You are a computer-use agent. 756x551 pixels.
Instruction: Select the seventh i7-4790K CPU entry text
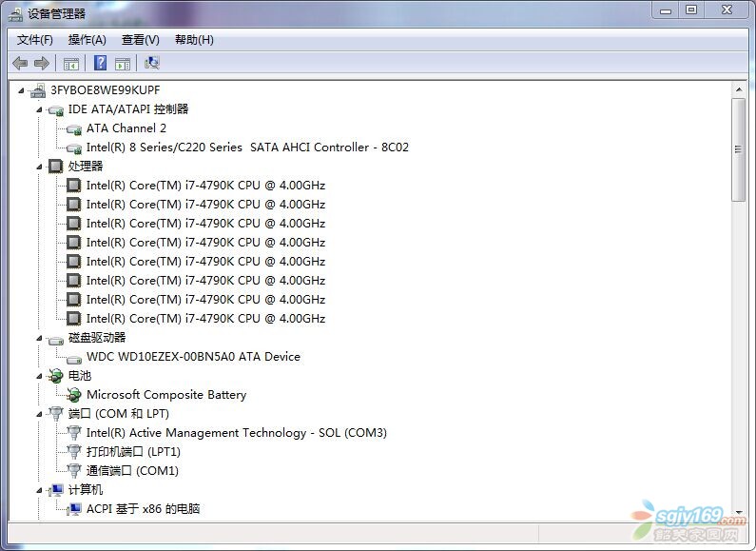coord(205,300)
